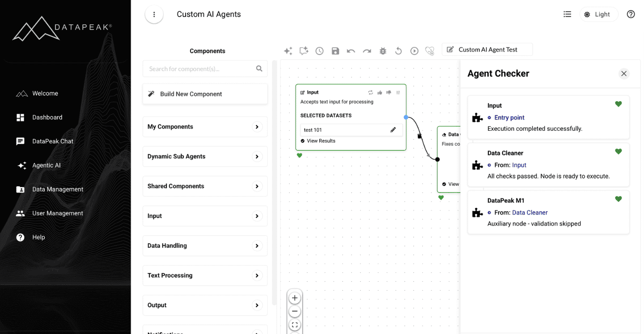Click green heart on DataPeak M1 checker card
The height and width of the screenshot is (334, 644).
point(619,199)
